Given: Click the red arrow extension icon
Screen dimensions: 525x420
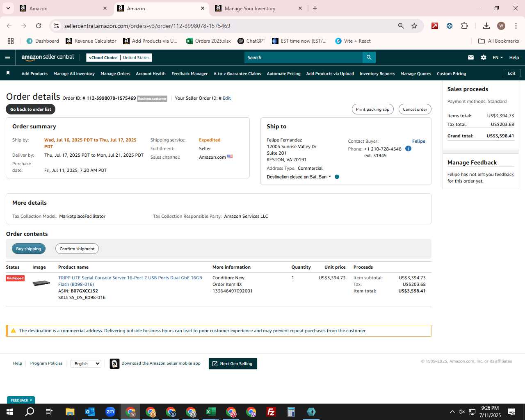Looking at the screenshot, I should coord(435,26).
